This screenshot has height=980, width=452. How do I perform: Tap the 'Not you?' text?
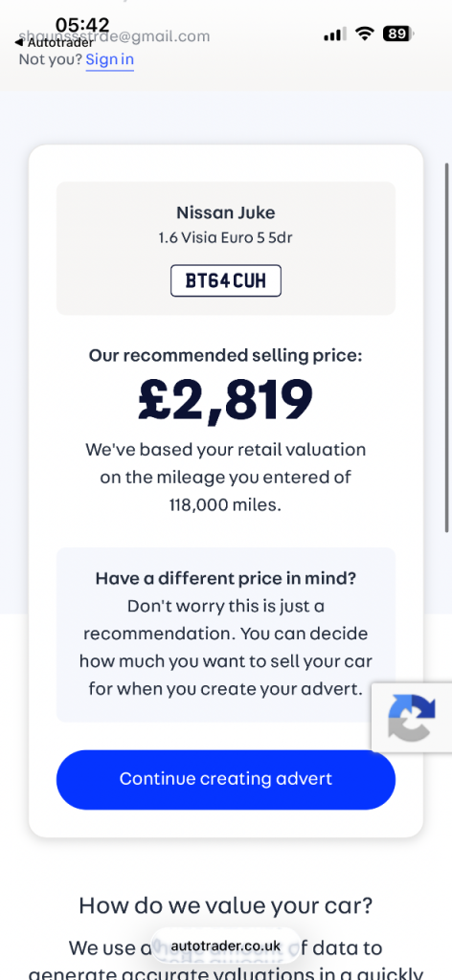coord(50,59)
